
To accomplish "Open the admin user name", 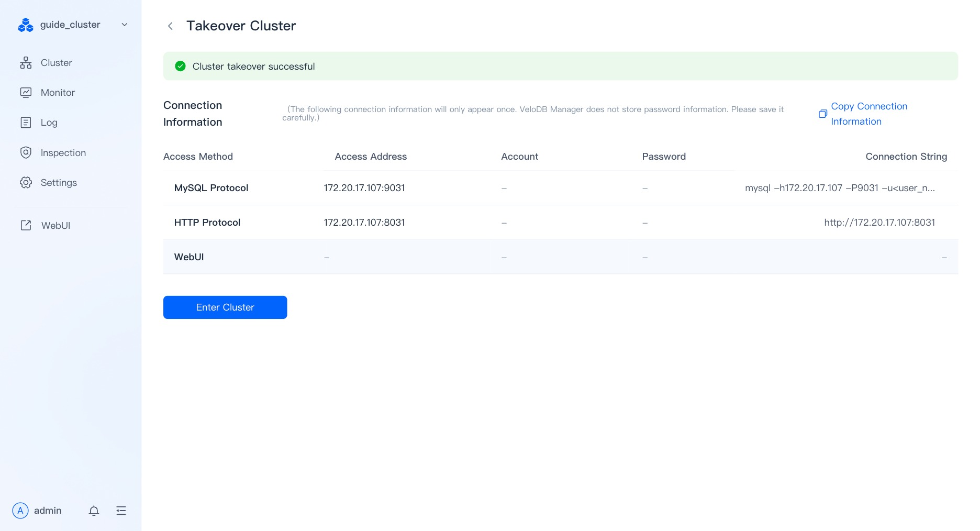I will click(x=48, y=511).
